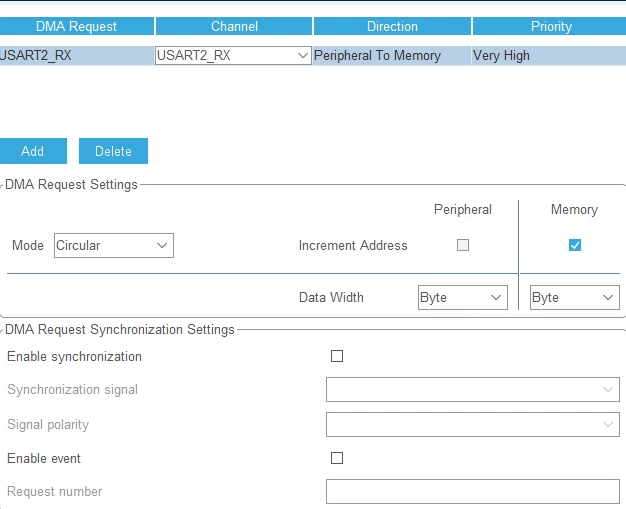Check the Enable synchronization checkbox
Screen dimensions: 626x509
pyautogui.click(x=337, y=356)
